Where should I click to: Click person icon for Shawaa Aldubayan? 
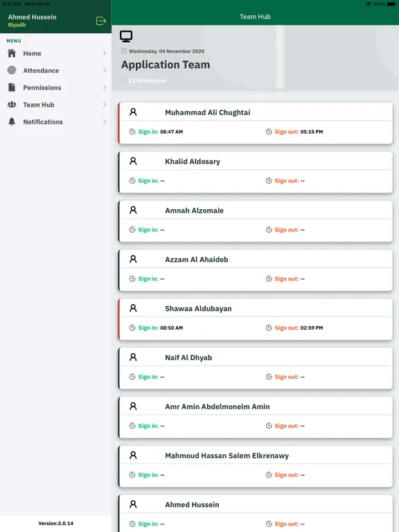(x=133, y=308)
